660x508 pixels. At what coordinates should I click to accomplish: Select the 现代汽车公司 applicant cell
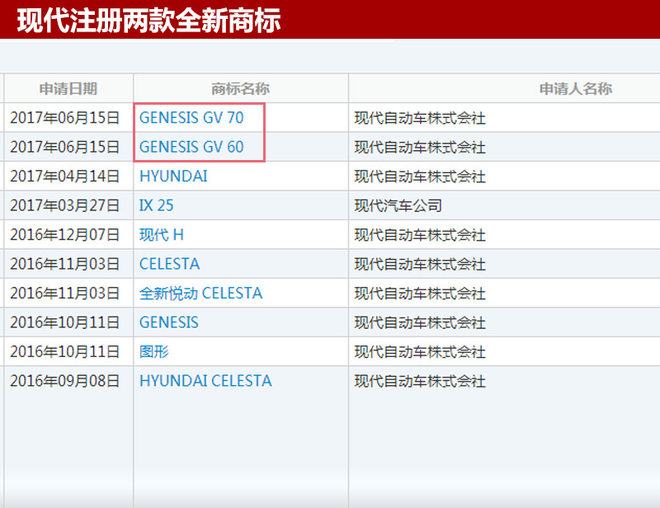(x=398, y=206)
